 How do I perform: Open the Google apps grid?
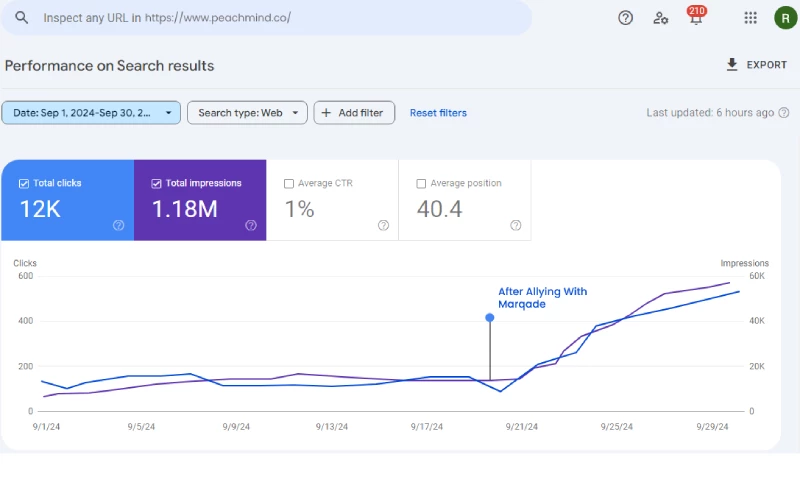point(750,18)
